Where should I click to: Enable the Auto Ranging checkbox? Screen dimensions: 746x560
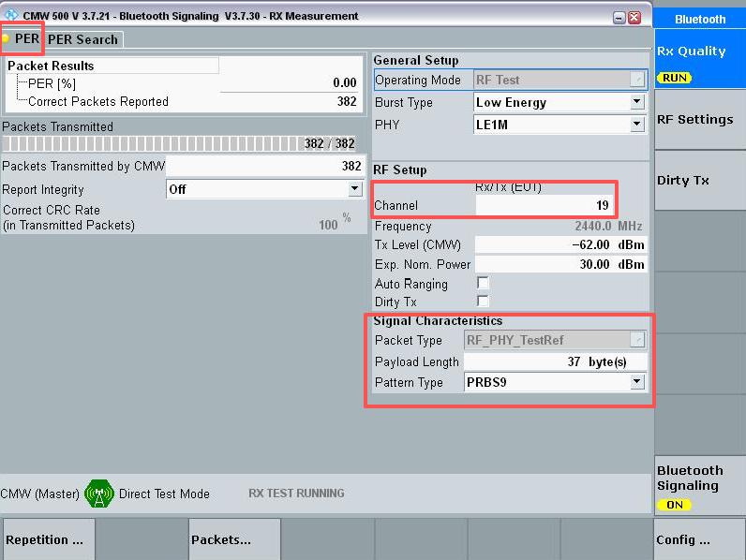pos(483,283)
